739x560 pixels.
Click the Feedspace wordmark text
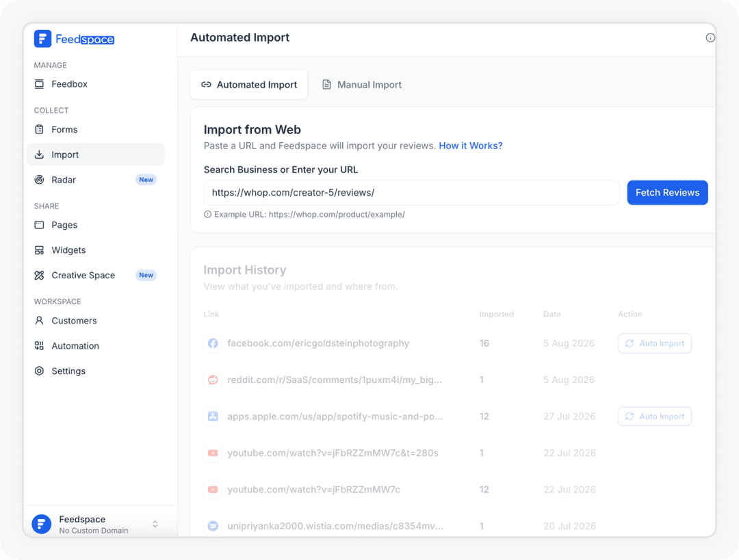tap(85, 39)
